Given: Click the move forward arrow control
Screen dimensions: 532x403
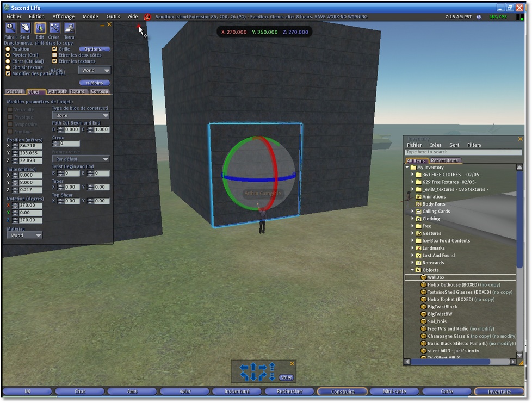Looking at the screenshot, I should pos(253,367).
